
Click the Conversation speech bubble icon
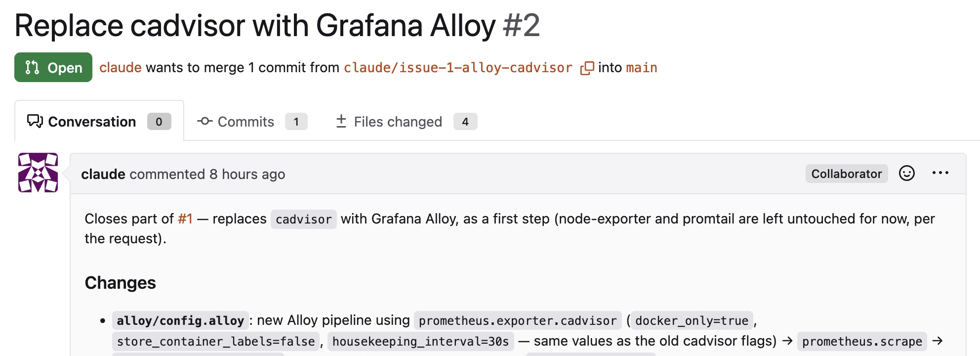[35, 121]
